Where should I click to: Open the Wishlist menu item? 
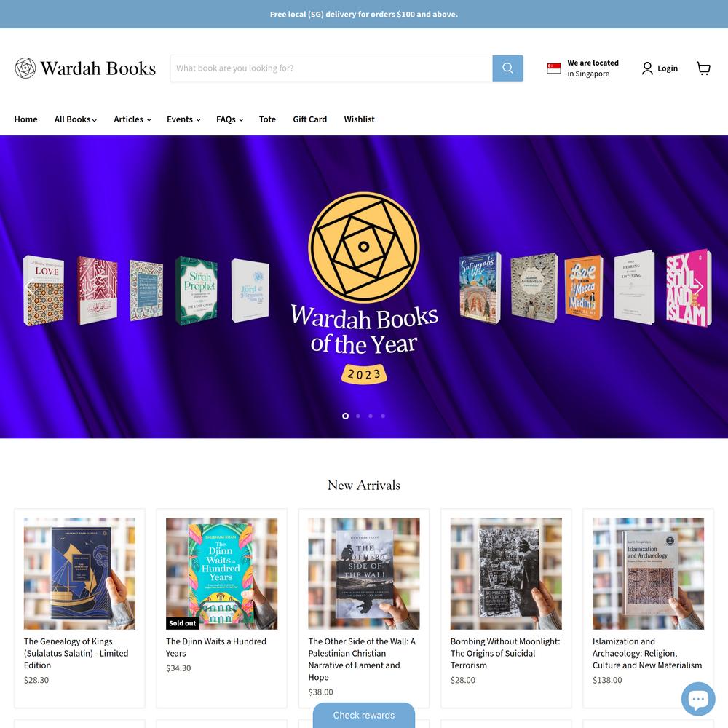point(359,119)
